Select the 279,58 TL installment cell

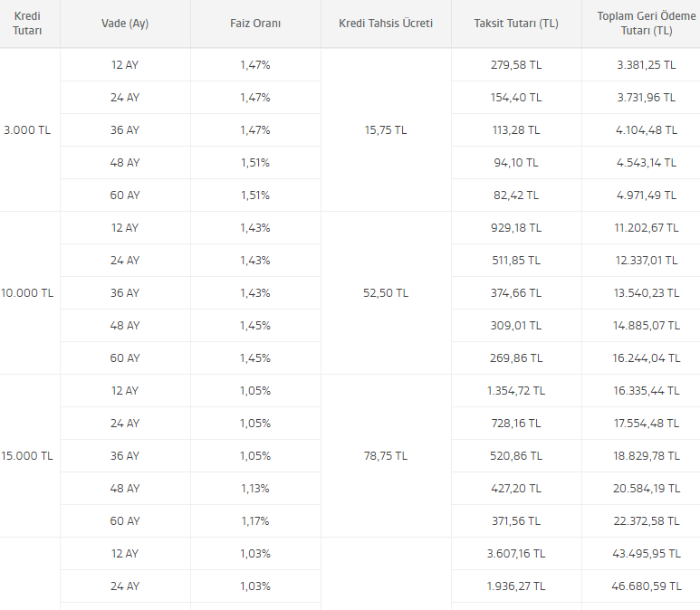(x=516, y=65)
